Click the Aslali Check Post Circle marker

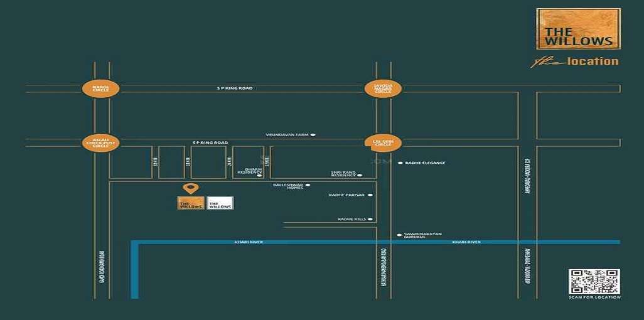[x=100, y=143]
